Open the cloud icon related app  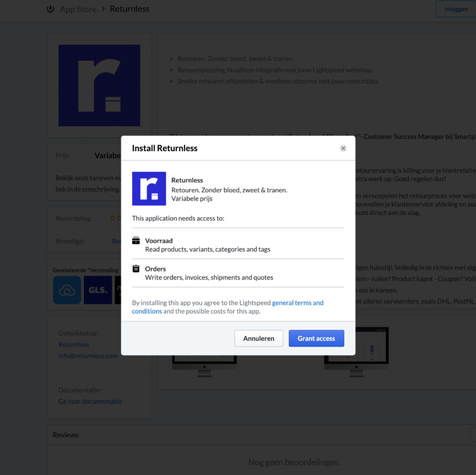pos(67,290)
